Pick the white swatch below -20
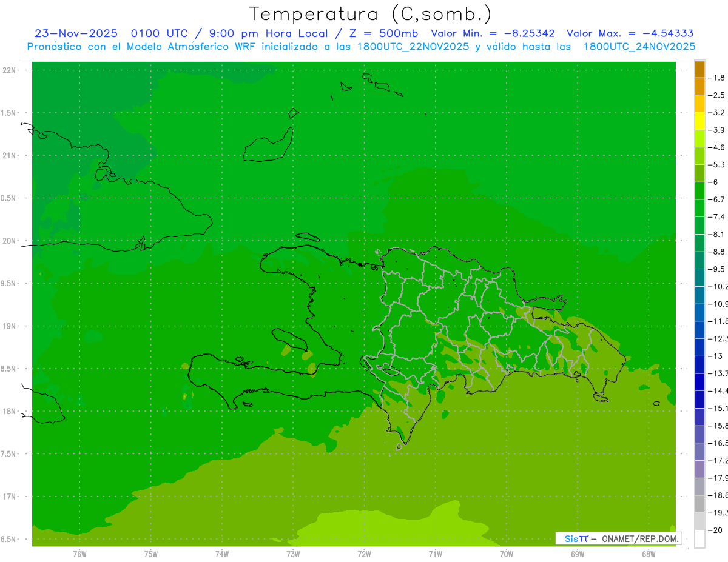This screenshot has height=562, width=728. (699, 539)
